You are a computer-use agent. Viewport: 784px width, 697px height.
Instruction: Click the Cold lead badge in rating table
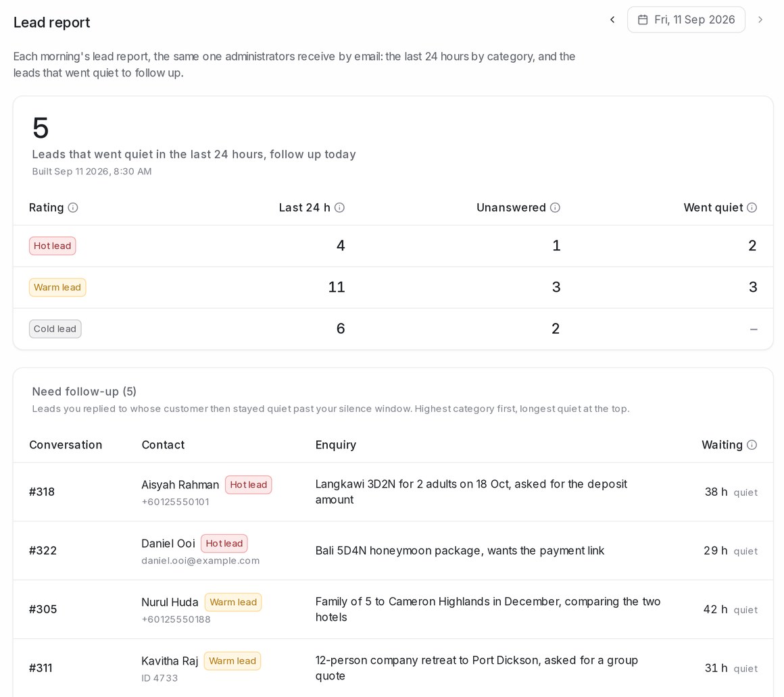click(x=55, y=329)
